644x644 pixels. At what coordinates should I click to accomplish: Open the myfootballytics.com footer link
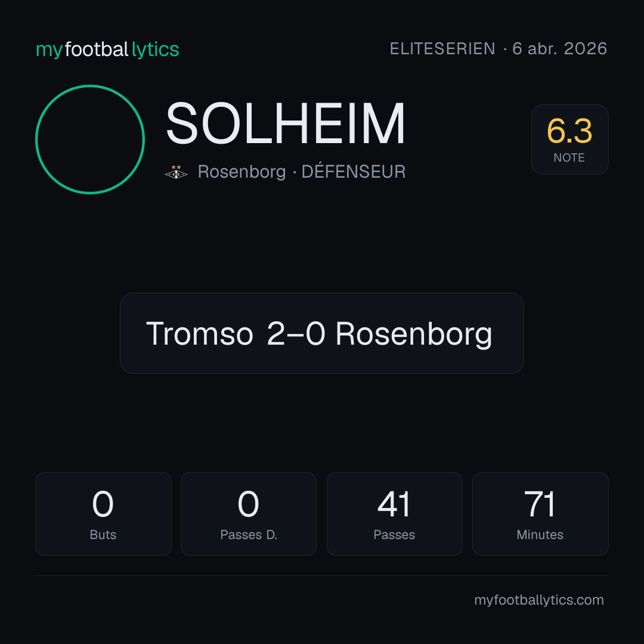539,600
